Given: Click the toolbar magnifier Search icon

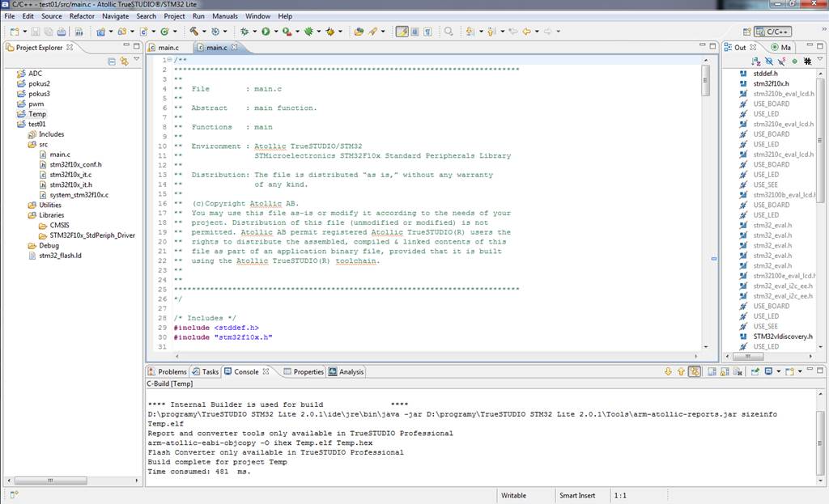Looking at the screenshot, I should [x=449, y=32].
